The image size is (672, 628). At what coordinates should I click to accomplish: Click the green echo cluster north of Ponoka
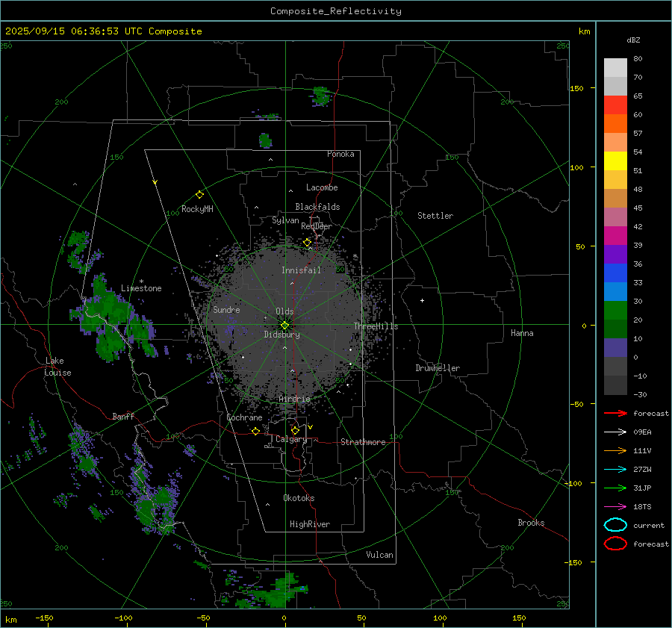(x=320, y=96)
